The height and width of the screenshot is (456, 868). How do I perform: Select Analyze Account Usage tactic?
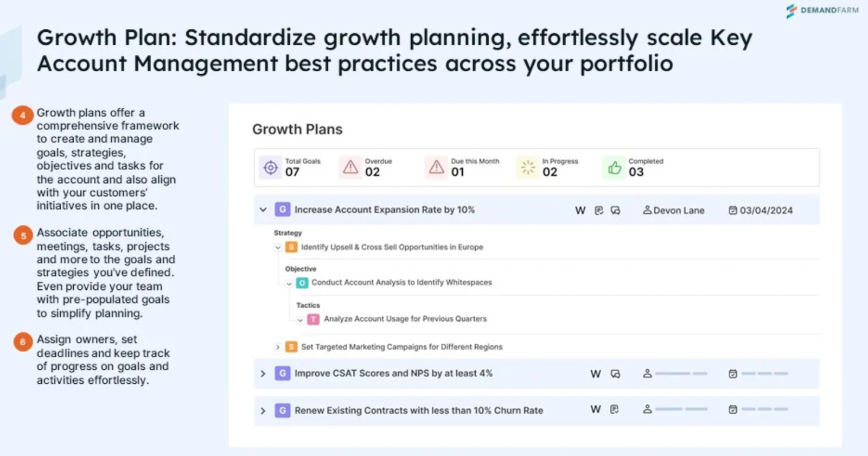click(405, 319)
